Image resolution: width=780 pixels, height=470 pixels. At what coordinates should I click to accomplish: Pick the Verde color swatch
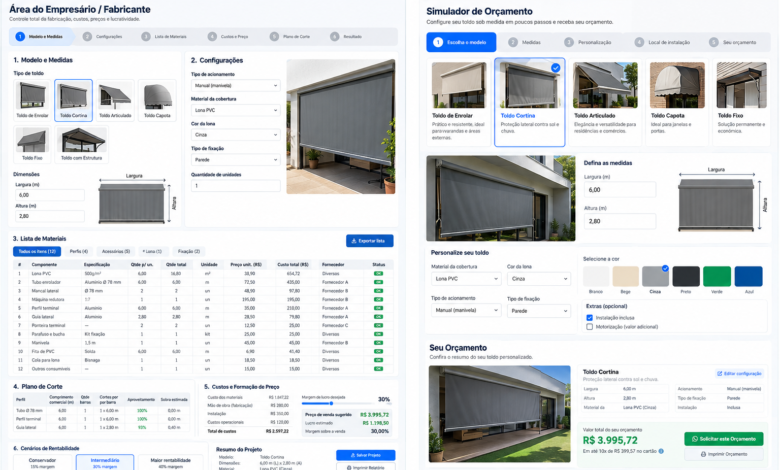click(716, 277)
